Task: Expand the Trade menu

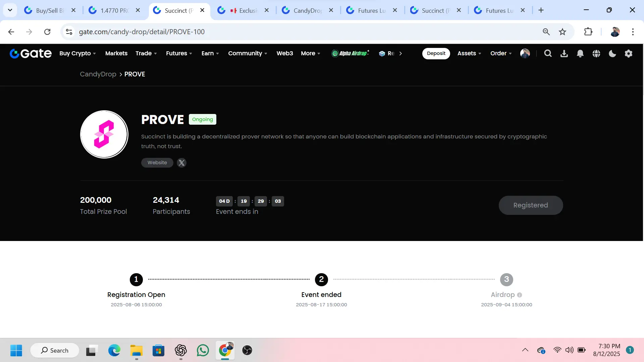Action: (x=146, y=53)
